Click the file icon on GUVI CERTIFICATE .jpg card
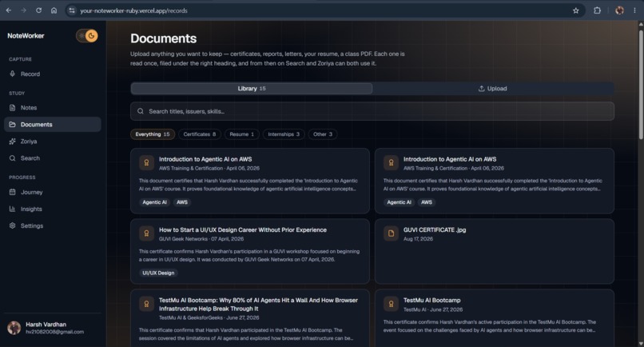 click(391, 233)
